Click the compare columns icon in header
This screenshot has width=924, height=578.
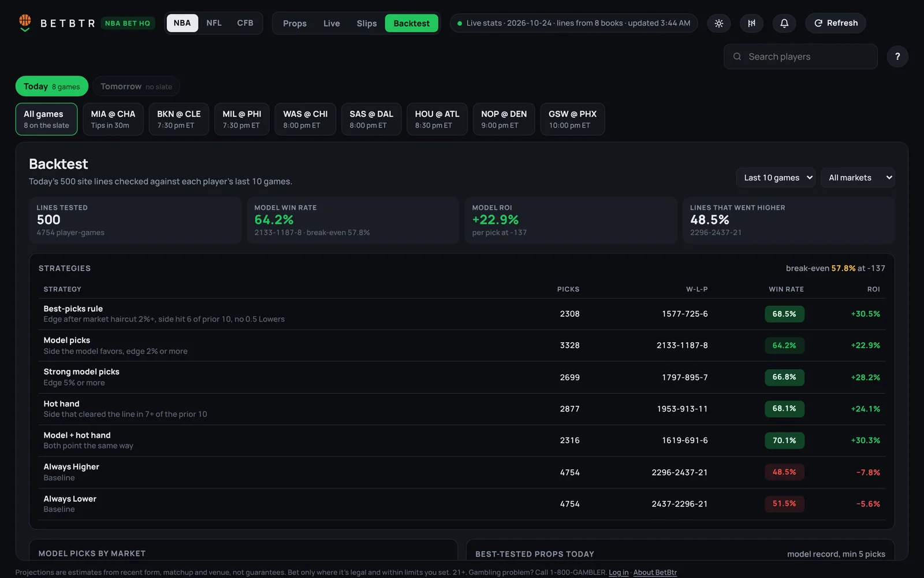click(751, 23)
